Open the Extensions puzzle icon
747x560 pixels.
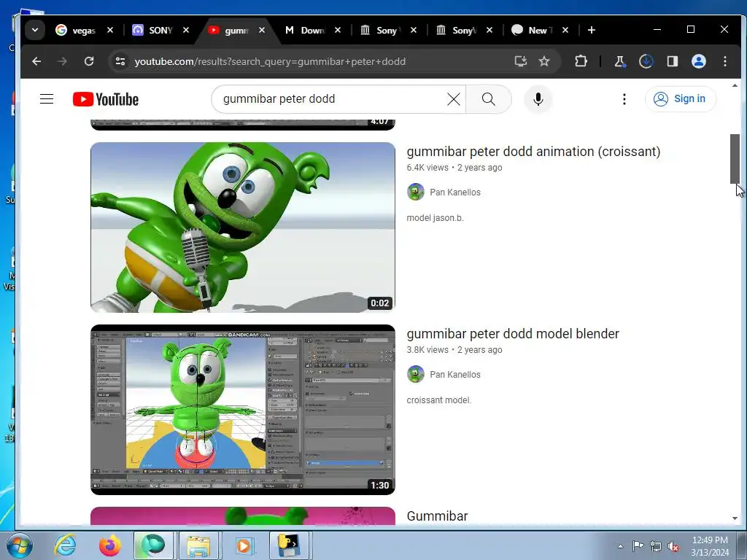[581, 61]
